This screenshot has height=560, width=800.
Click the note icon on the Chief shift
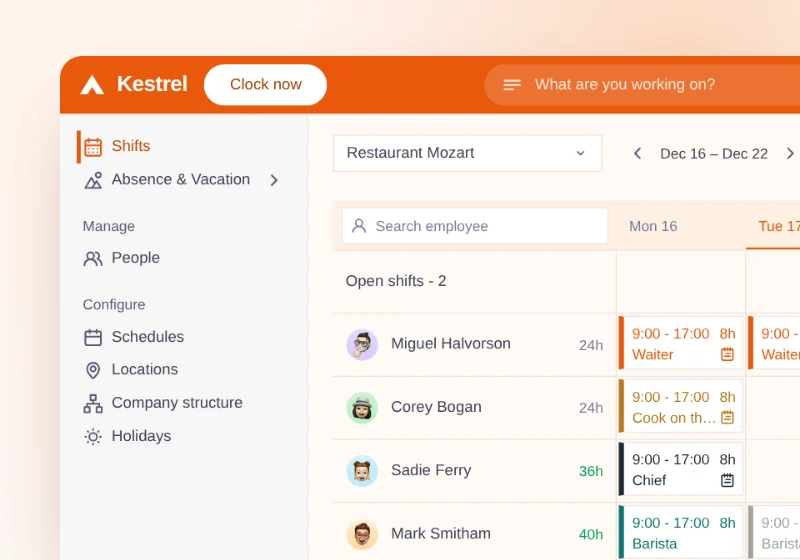pos(727,480)
